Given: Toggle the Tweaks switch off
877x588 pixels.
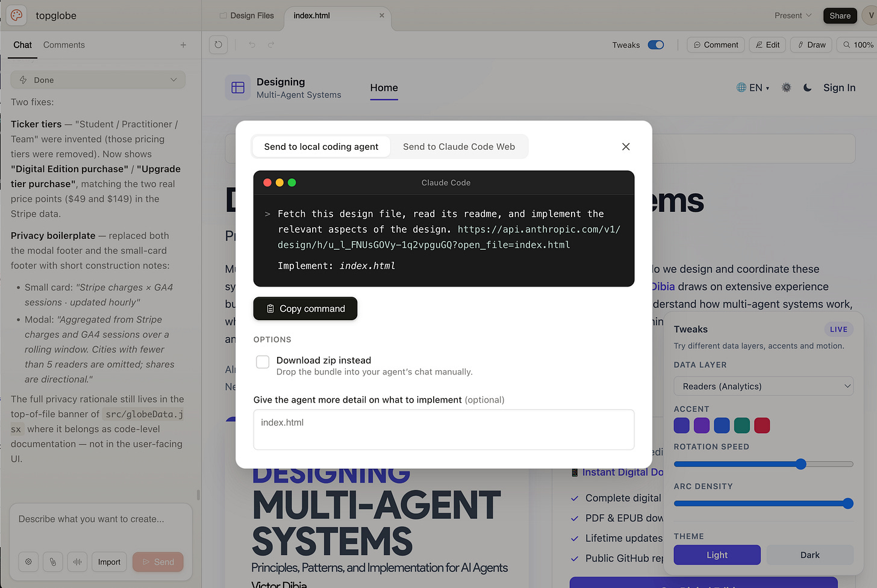Looking at the screenshot, I should click(656, 45).
